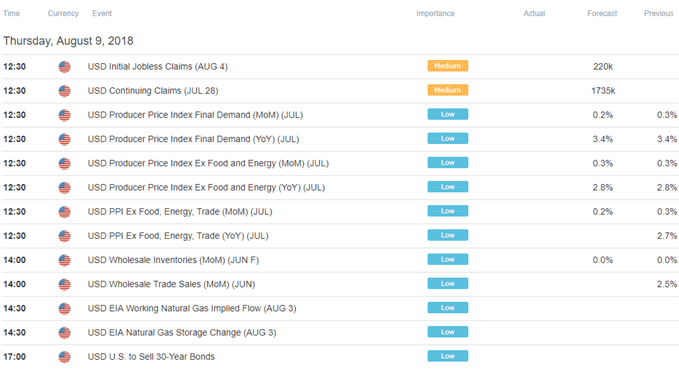Click the Low badge for Wholesale Inventories
The height and width of the screenshot is (371, 679).
click(x=448, y=259)
